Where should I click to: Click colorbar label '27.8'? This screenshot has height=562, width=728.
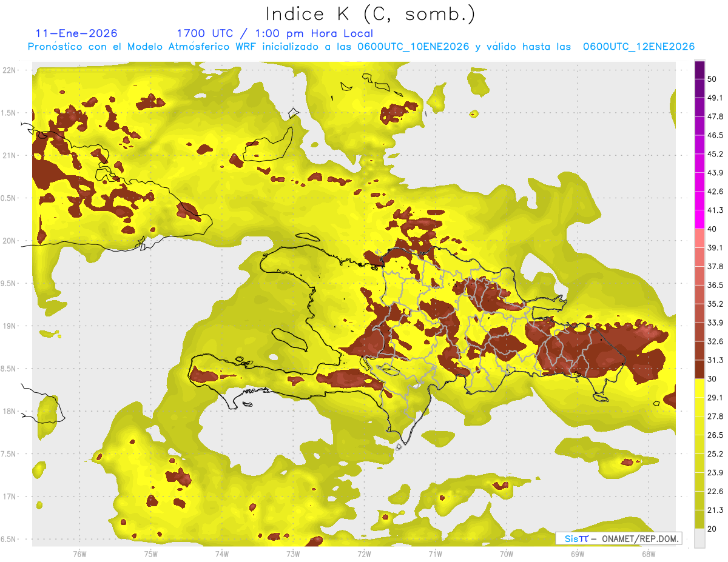tap(715, 416)
